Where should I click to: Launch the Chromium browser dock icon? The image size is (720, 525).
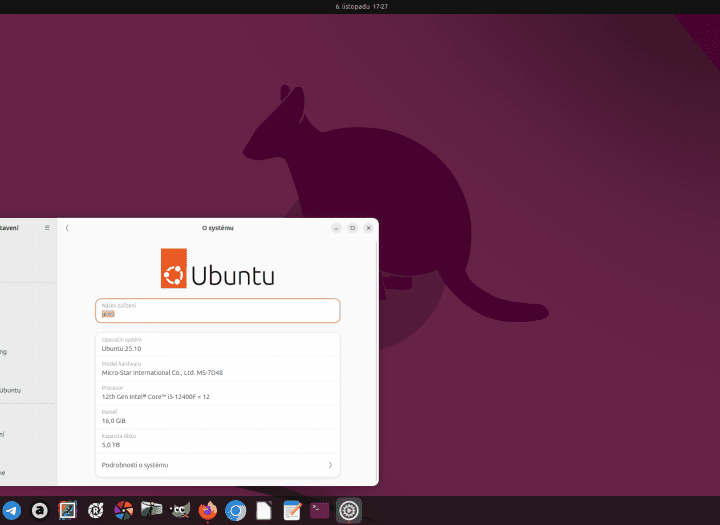[236, 510]
